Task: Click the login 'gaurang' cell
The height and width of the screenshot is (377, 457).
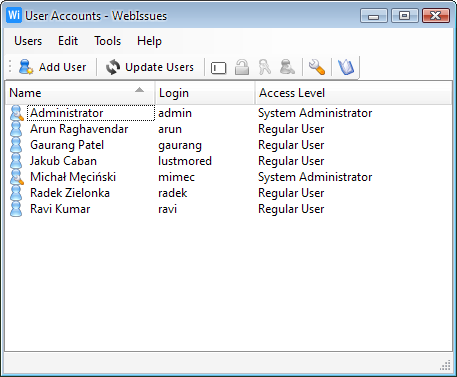Action: coord(180,146)
